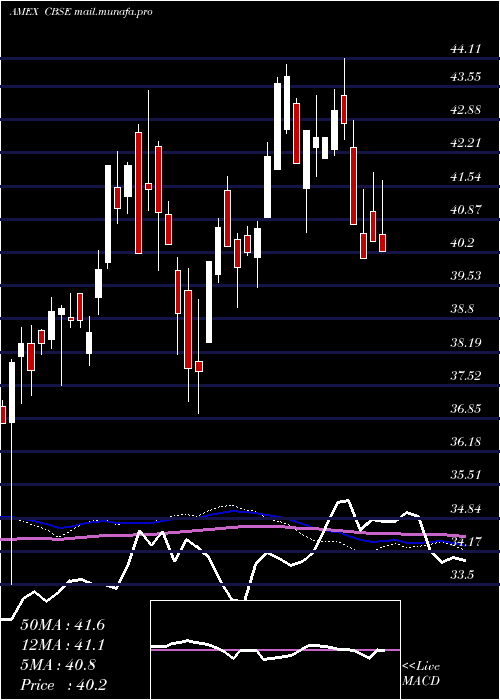This screenshot has height=700, width=500.
Task: Click the 42.88 price axis label
Action: point(466,110)
